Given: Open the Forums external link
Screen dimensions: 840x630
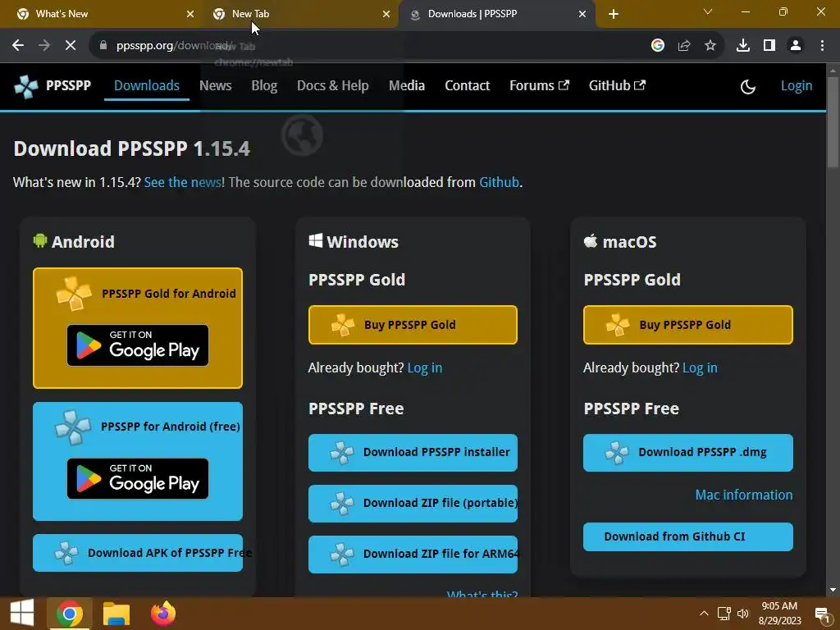Looking at the screenshot, I should click(539, 85).
